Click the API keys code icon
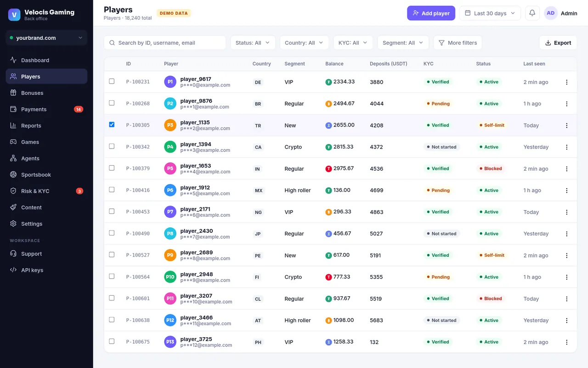The image size is (588, 368). [13, 270]
